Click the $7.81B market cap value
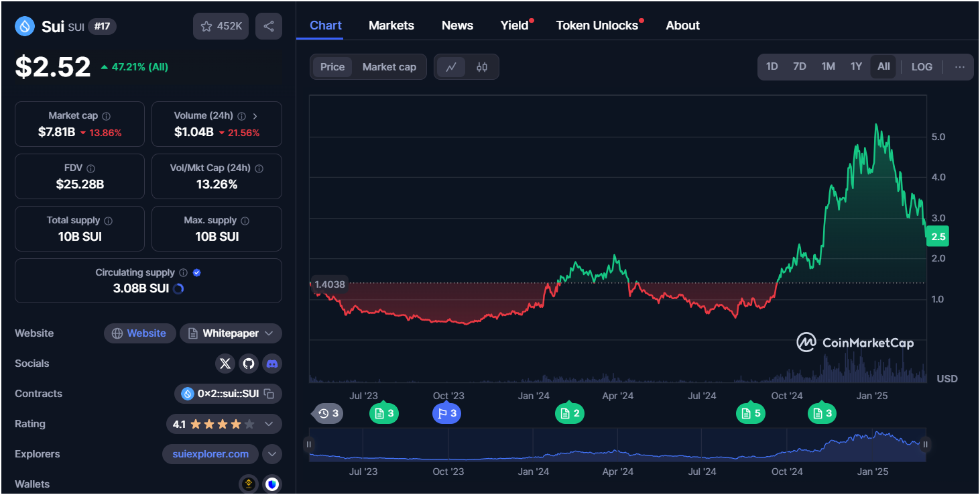This screenshot has width=980, height=495. pyautogui.click(x=56, y=132)
